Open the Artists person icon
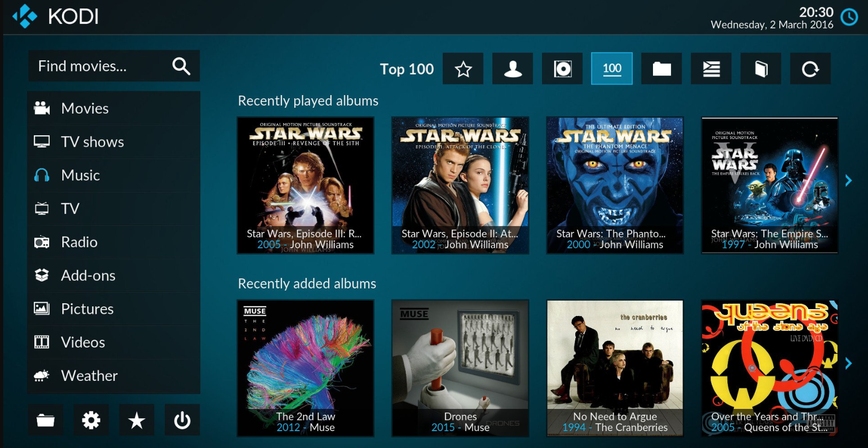The image size is (868, 448). click(512, 69)
